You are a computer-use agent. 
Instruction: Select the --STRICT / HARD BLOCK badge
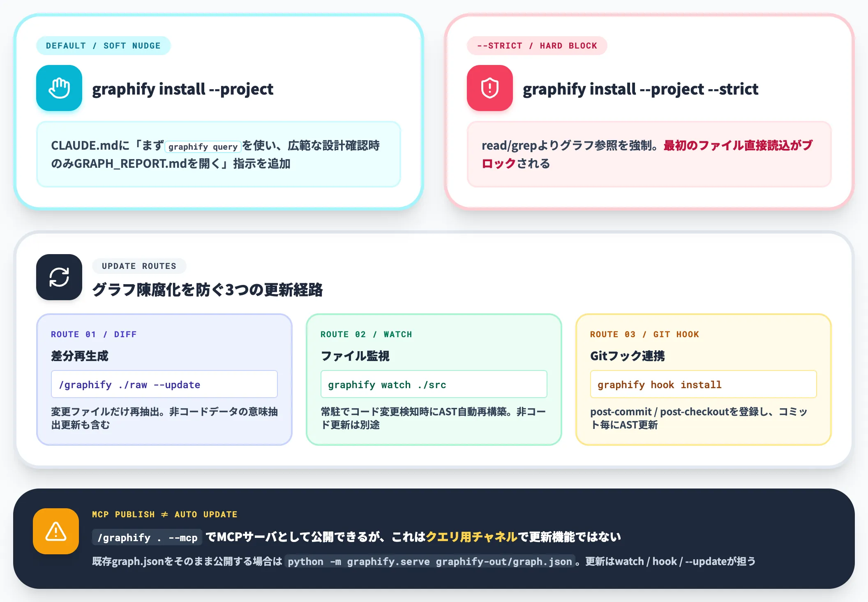[537, 46]
